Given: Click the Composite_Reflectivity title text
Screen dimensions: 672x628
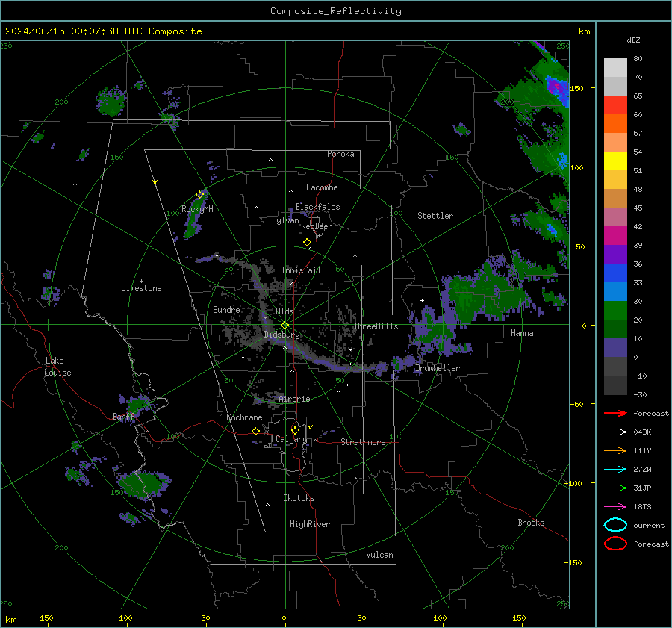Looking at the screenshot, I should point(335,11).
